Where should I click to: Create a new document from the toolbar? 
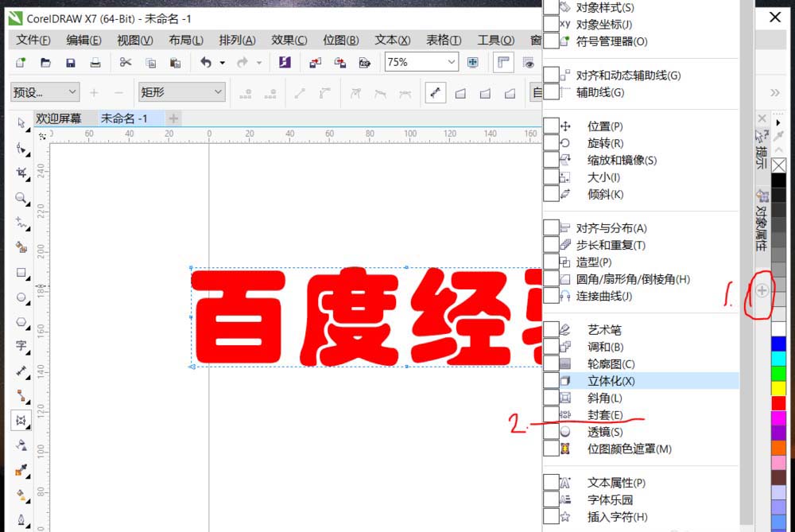[x=21, y=63]
